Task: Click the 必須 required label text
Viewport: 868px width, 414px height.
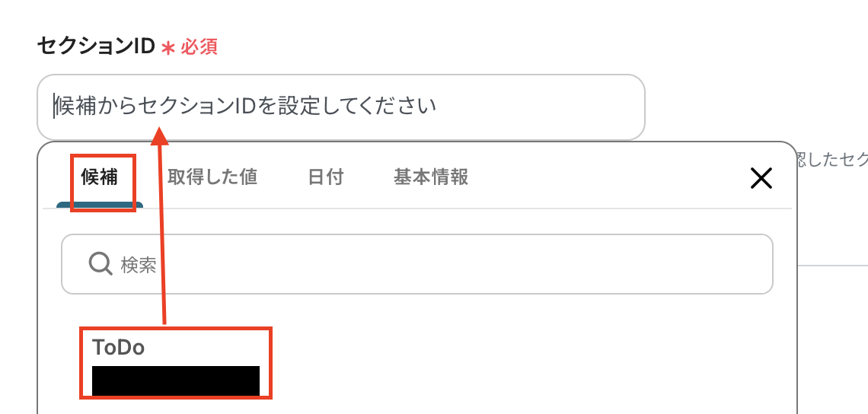Action: [x=199, y=47]
